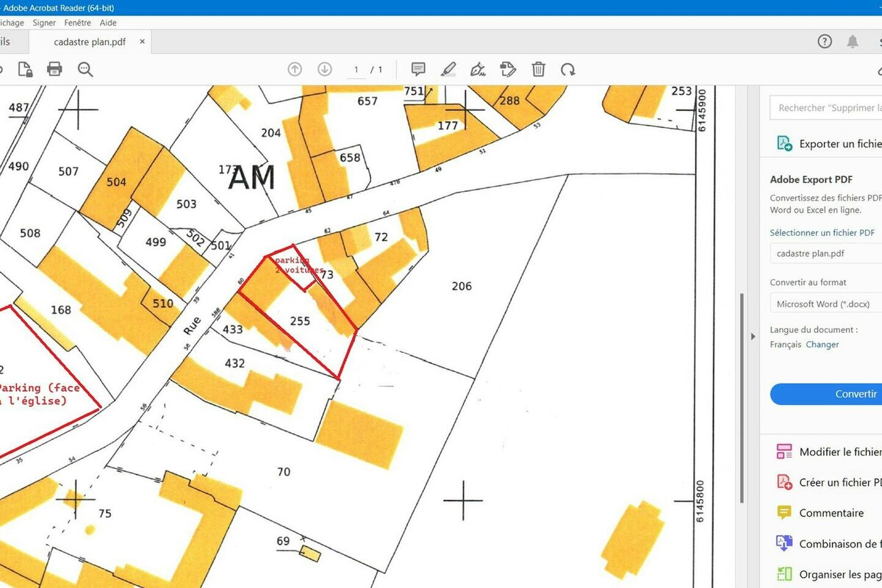Click the stamp edit tool icon
The image size is (882, 588).
508,70
